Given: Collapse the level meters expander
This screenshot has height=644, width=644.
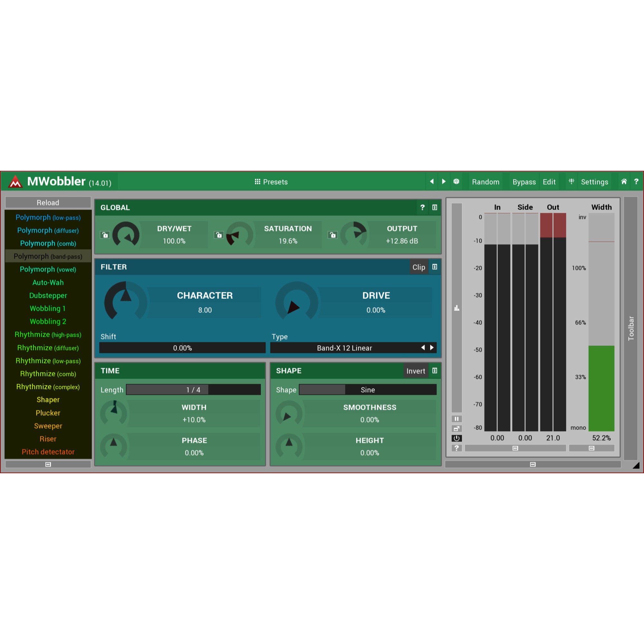Looking at the screenshot, I should pyautogui.click(x=515, y=448).
